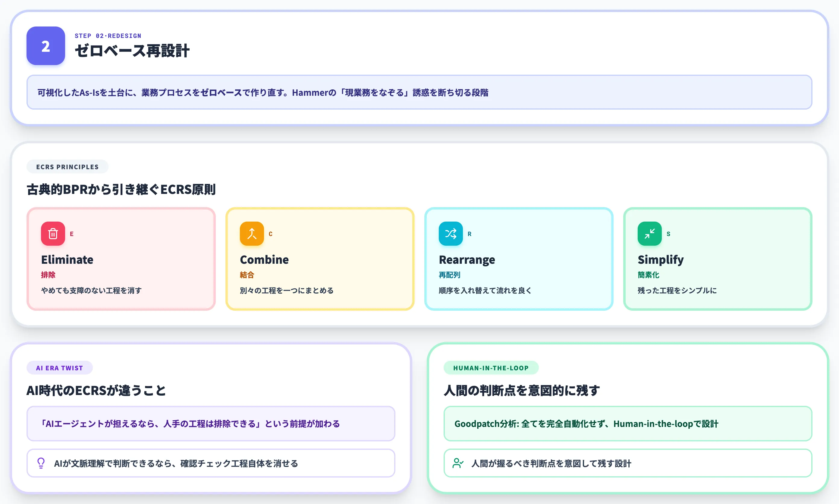Click text 残った工程をシンプルに
This screenshot has height=504, width=839.
tap(677, 290)
